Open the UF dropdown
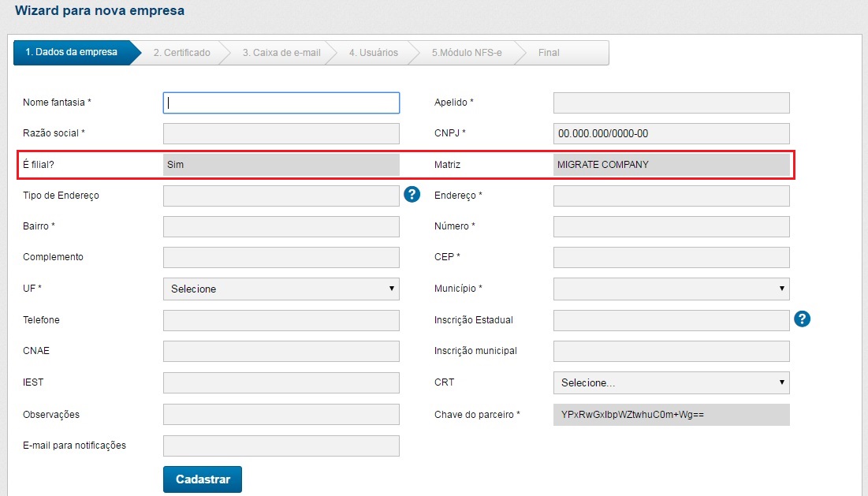Screen dimensions: 868x496 pyautogui.click(x=281, y=289)
